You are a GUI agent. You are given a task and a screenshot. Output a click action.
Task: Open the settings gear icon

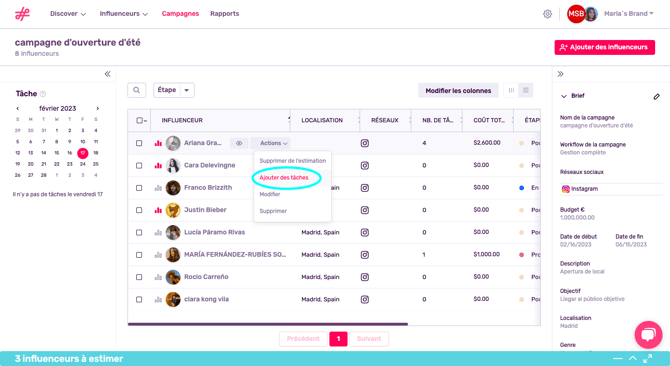547,14
